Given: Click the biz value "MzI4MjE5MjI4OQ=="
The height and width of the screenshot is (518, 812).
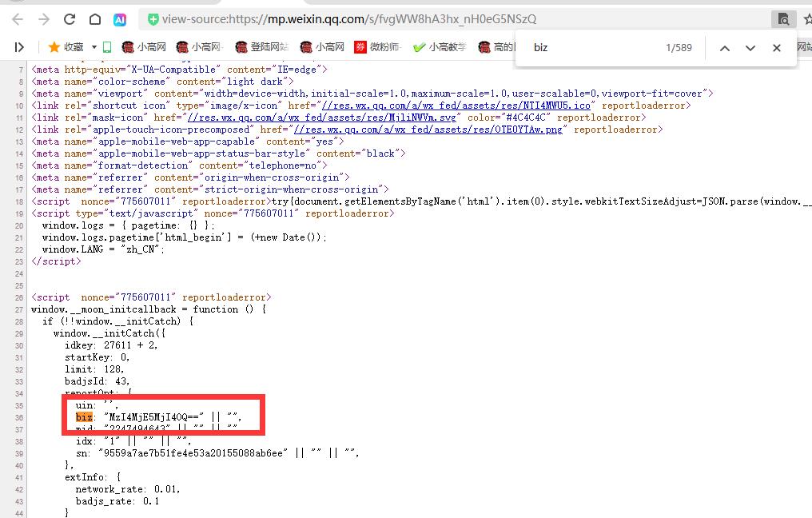Looking at the screenshot, I should [x=153, y=417].
